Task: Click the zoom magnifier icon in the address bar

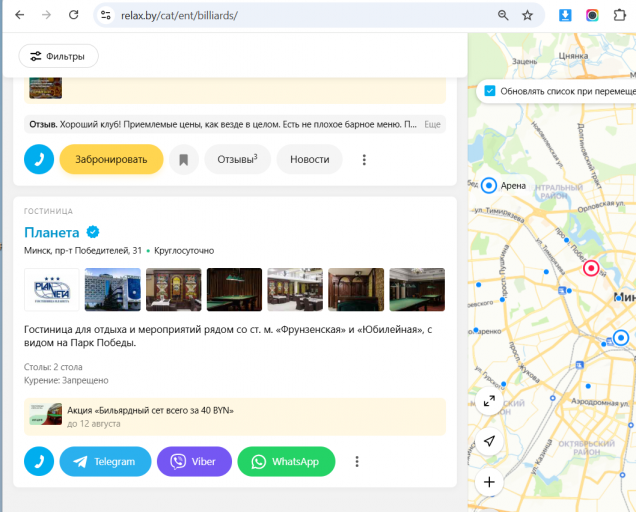Action: coord(503,15)
